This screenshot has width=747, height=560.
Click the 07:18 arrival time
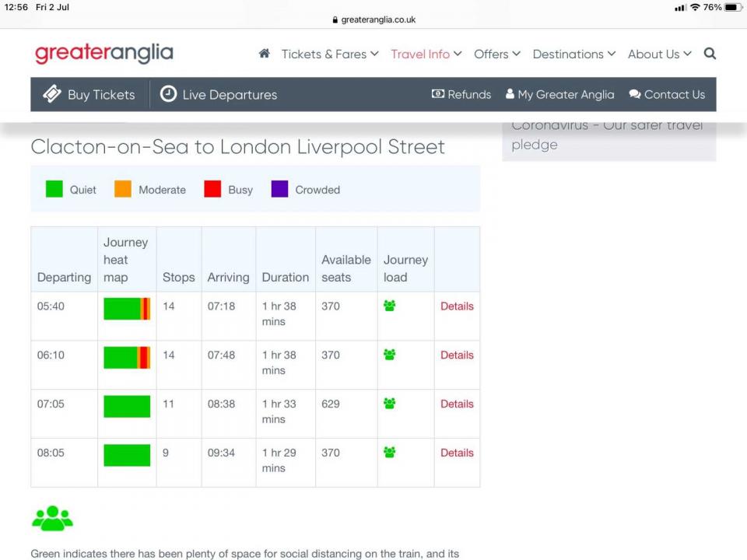[221, 306]
